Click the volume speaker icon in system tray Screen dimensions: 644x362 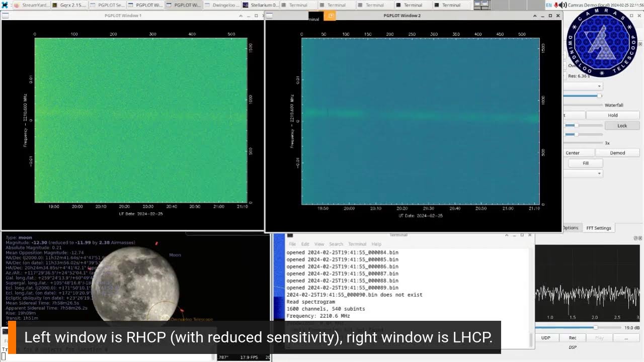563,5
